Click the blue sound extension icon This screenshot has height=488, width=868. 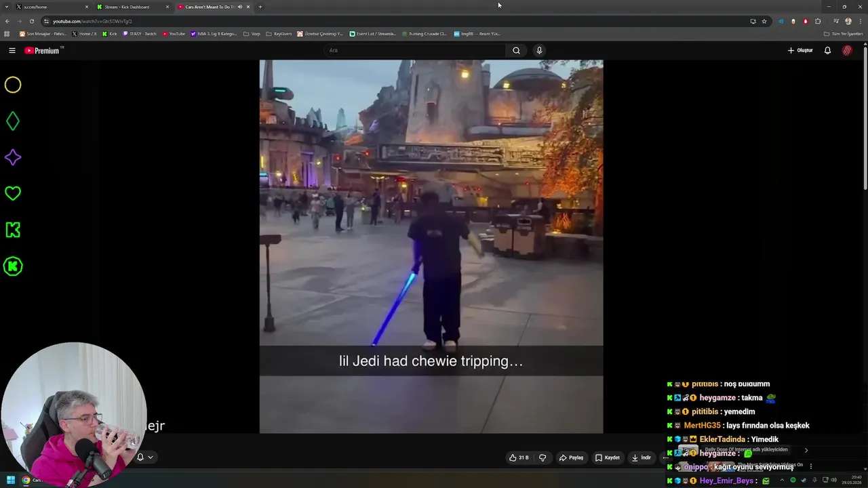(781, 21)
